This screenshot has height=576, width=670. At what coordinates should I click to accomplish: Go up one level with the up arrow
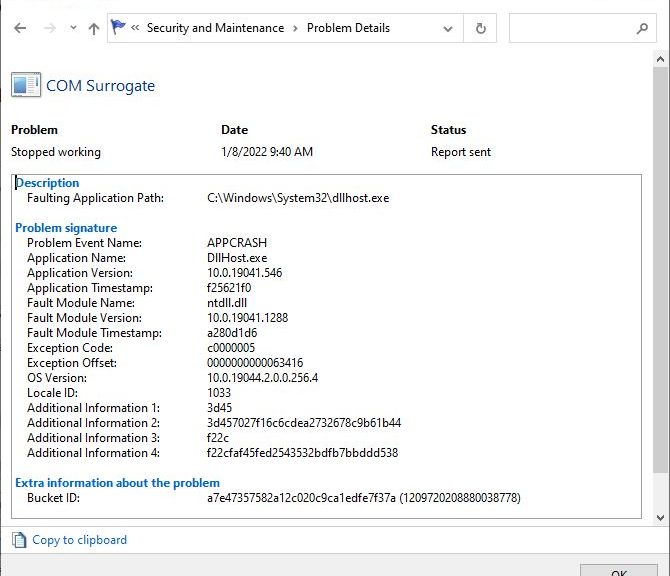pos(94,29)
